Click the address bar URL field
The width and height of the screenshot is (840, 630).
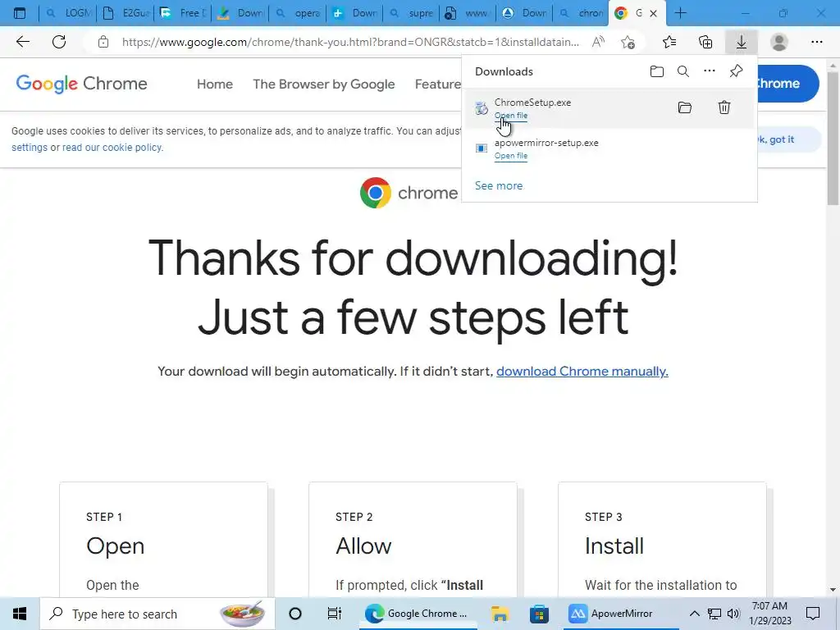coord(350,42)
